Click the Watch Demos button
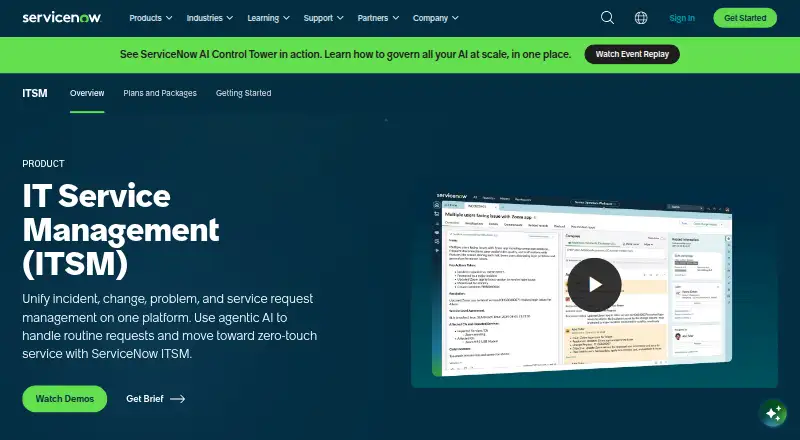Screen dimensions: 800x440 coord(65,399)
